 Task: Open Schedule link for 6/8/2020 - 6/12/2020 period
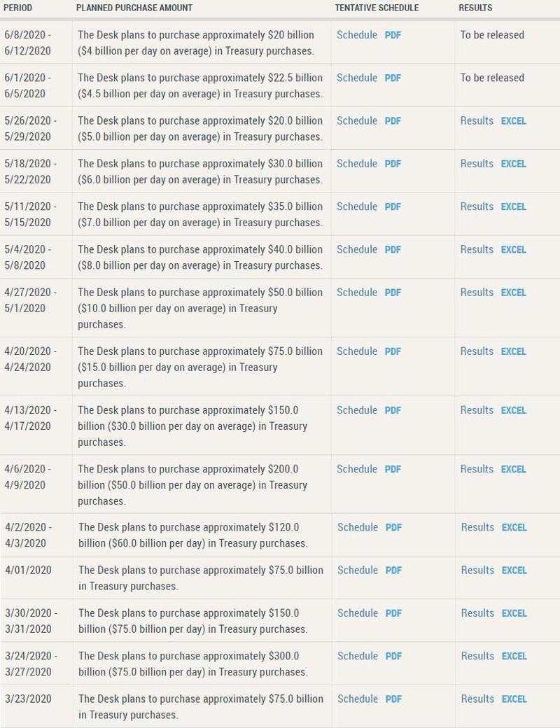pos(356,35)
